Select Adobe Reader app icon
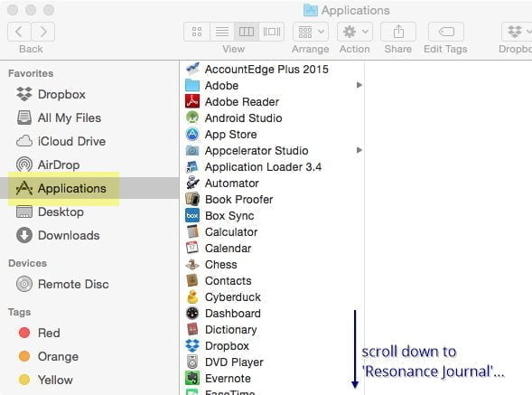This screenshot has width=532, height=395. [x=192, y=101]
